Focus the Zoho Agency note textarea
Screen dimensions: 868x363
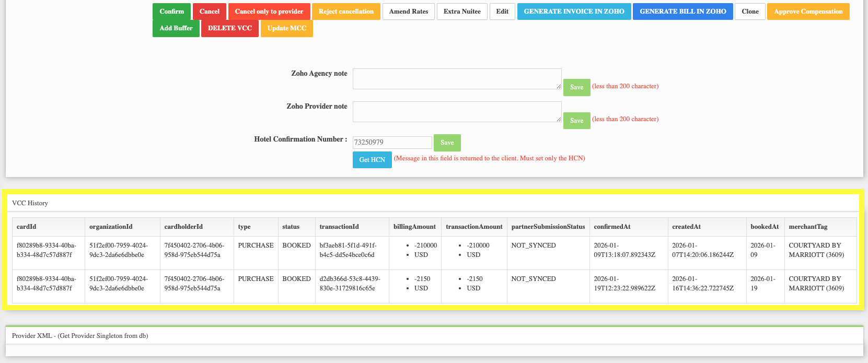(457, 79)
